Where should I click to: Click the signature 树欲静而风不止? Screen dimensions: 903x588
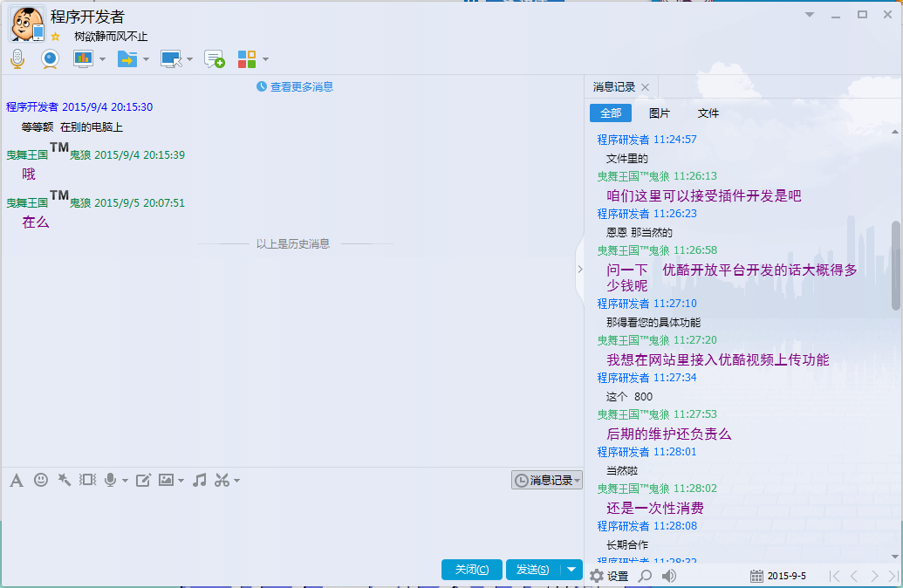pos(111,37)
